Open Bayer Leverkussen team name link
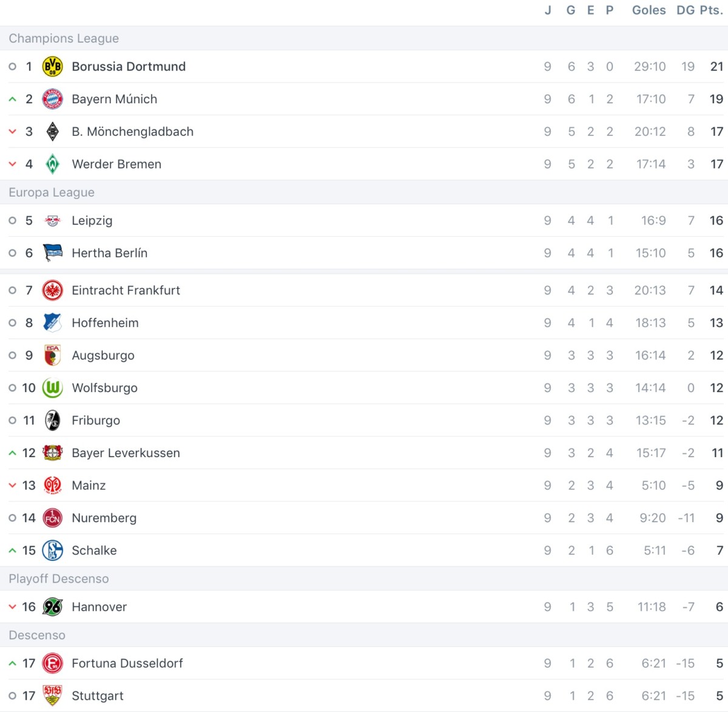728x712 pixels. (x=126, y=453)
